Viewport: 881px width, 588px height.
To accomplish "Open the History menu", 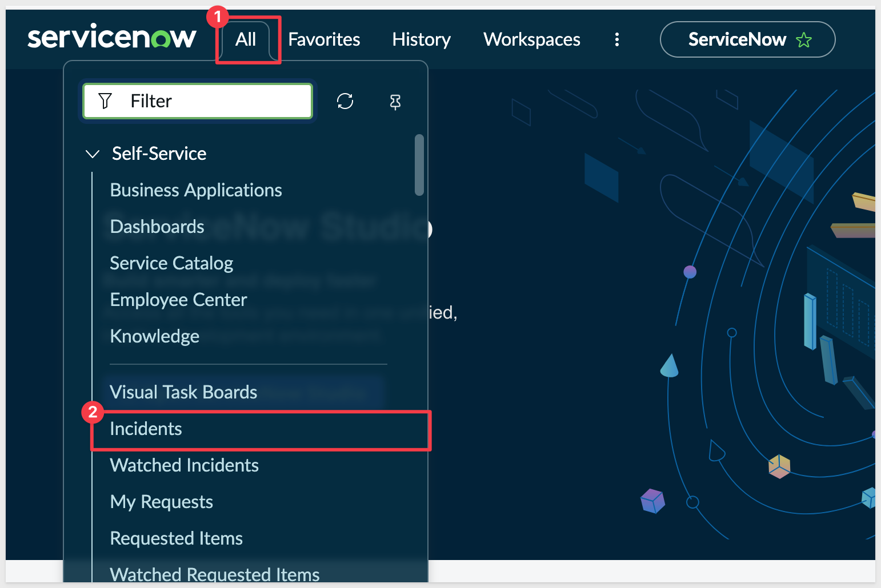I will pyautogui.click(x=421, y=39).
